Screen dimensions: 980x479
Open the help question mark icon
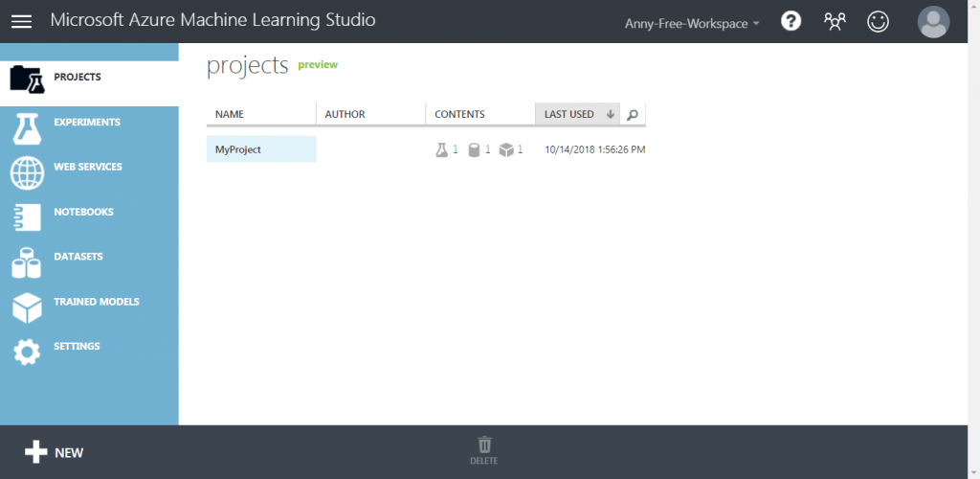[x=791, y=22]
